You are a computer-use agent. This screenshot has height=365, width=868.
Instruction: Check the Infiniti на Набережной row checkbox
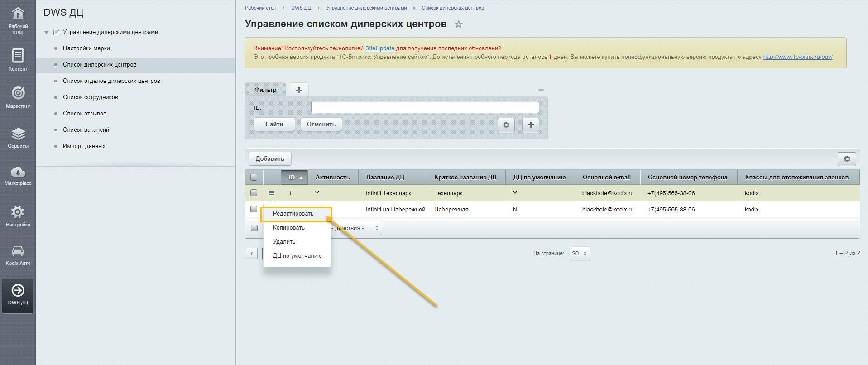[254, 209]
